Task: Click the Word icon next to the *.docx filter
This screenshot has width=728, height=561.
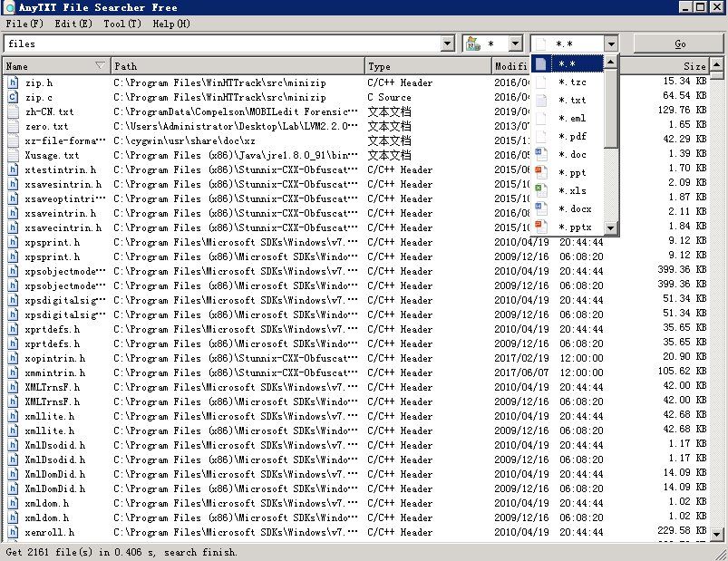Action: pos(541,208)
